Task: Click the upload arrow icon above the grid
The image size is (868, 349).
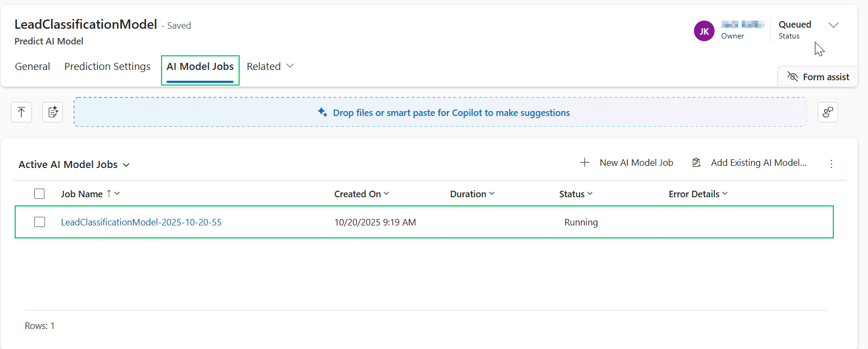Action: tap(22, 112)
